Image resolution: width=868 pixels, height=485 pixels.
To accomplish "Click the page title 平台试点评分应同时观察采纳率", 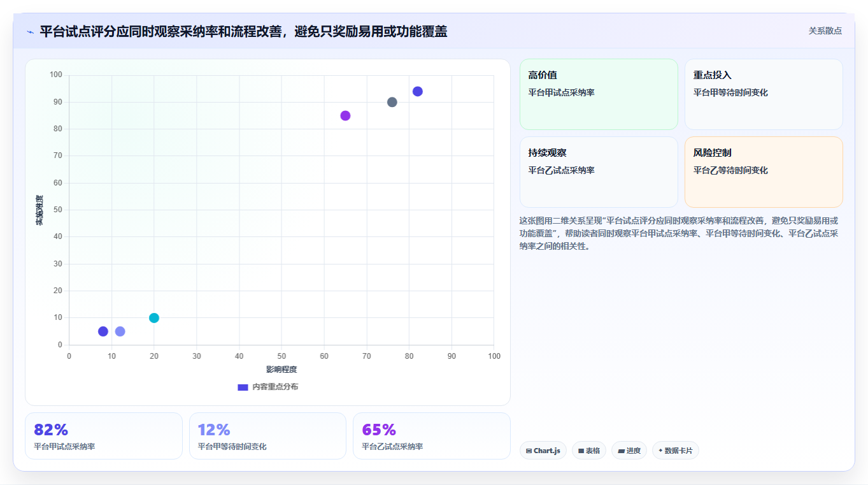I will tap(243, 32).
